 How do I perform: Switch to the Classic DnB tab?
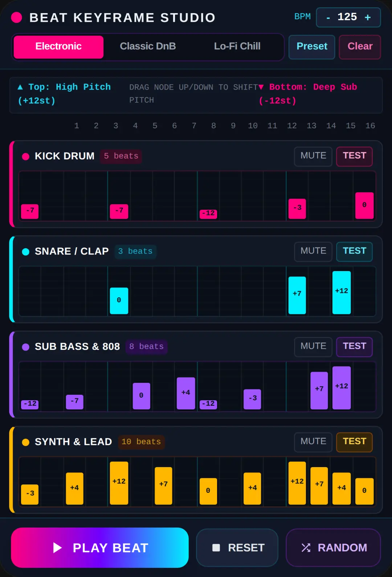[148, 47]
